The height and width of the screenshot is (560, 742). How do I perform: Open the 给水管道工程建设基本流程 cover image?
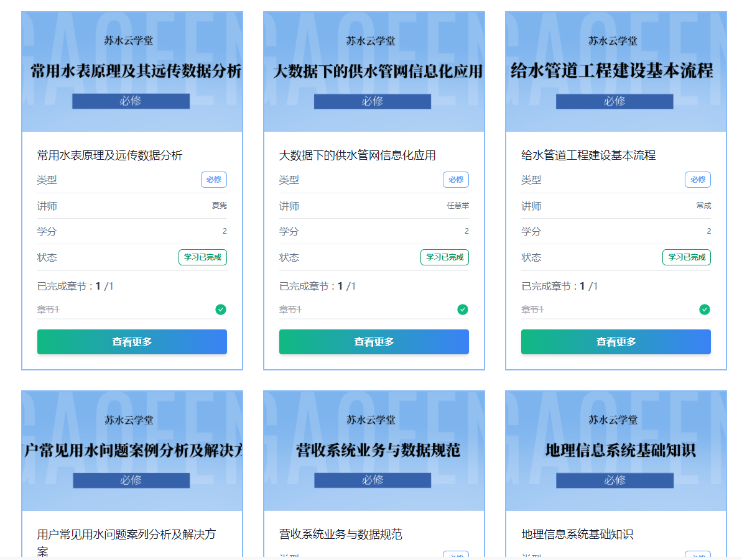pyautogui.click(x=616, y=71)
